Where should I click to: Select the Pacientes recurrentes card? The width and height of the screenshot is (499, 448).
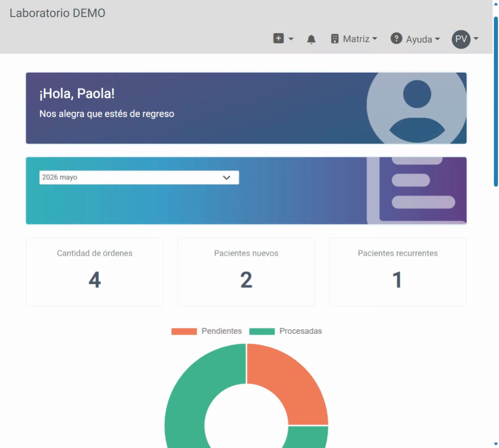coord(397,272)
